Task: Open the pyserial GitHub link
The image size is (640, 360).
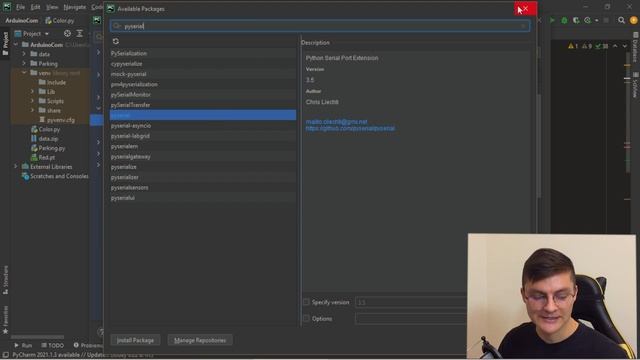Action: tap(350, 128)
